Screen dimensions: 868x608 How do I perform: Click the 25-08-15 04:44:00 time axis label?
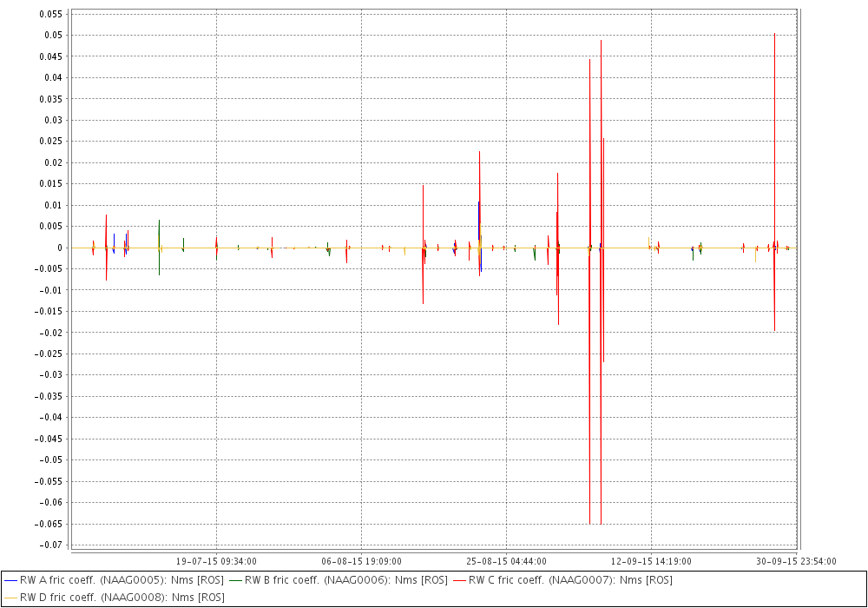click(507, 561)
